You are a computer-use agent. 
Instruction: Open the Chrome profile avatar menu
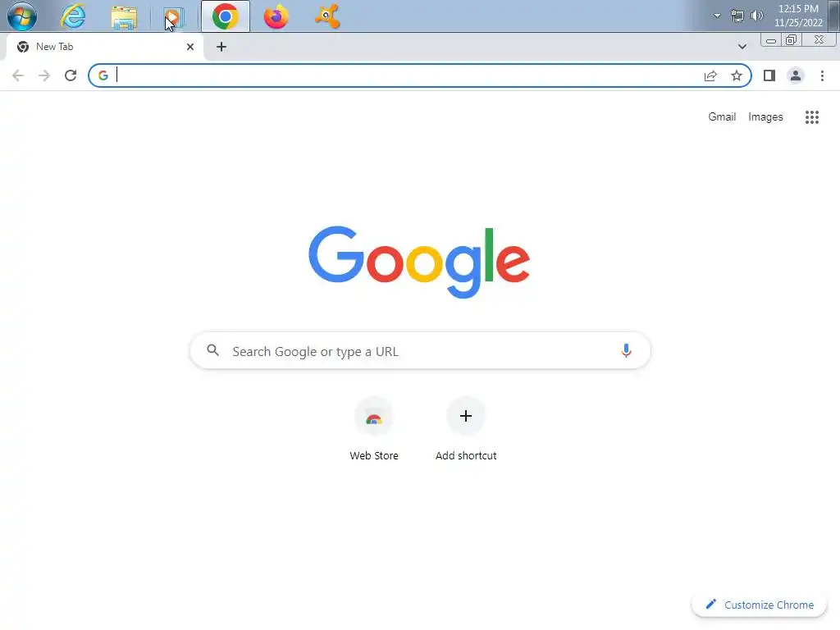[796, 75]
